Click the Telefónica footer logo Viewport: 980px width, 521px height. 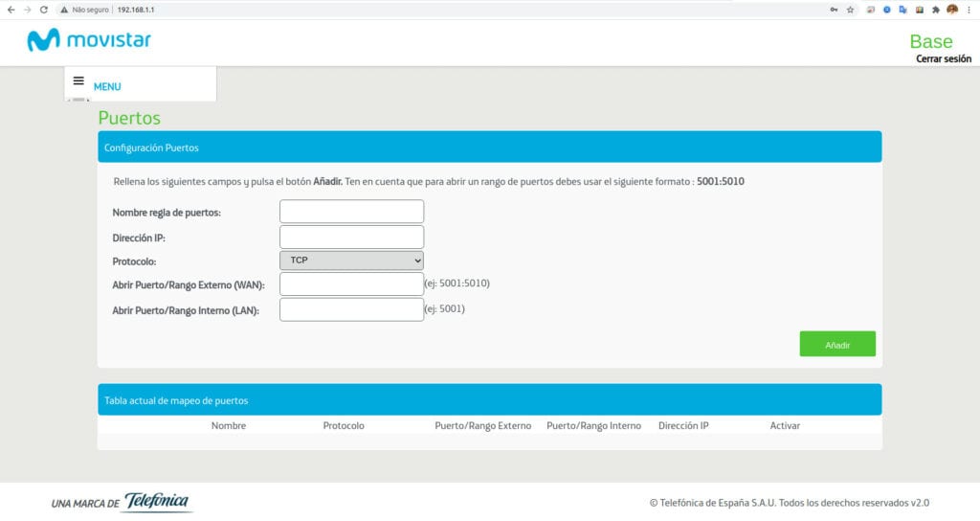tap(156, 501)
